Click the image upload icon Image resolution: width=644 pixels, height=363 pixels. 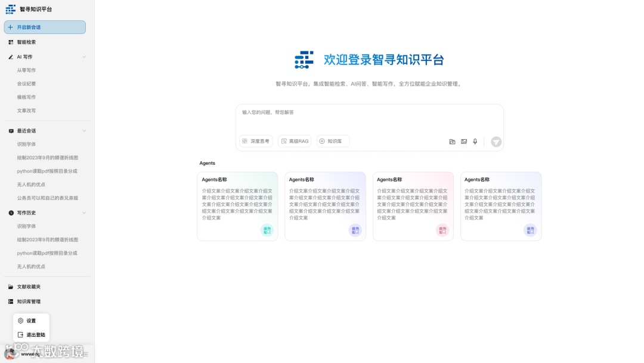click(x=464, y=141)
